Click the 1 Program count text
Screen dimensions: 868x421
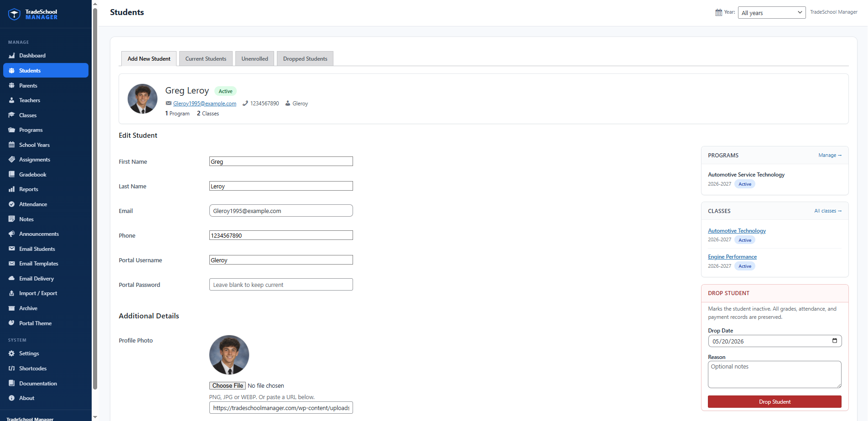coord(177,114)
